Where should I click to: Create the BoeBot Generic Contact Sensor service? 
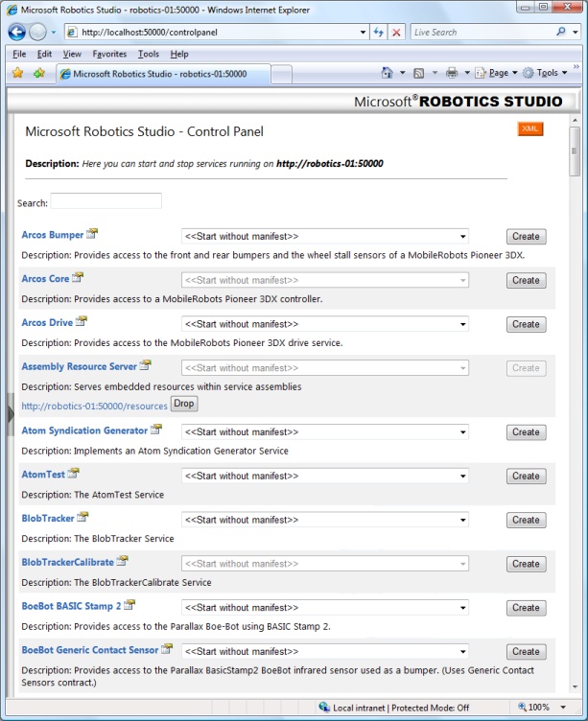[x=526, y=652]
